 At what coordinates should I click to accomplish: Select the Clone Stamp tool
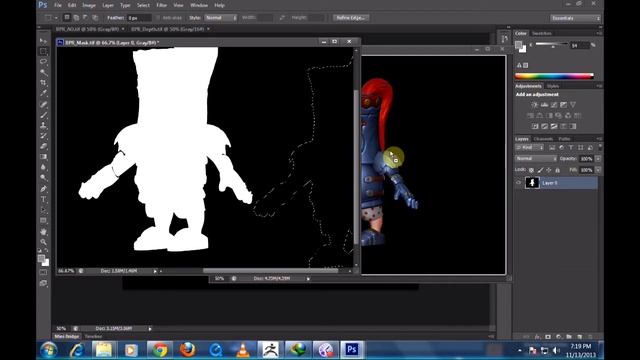pos(43,125)
